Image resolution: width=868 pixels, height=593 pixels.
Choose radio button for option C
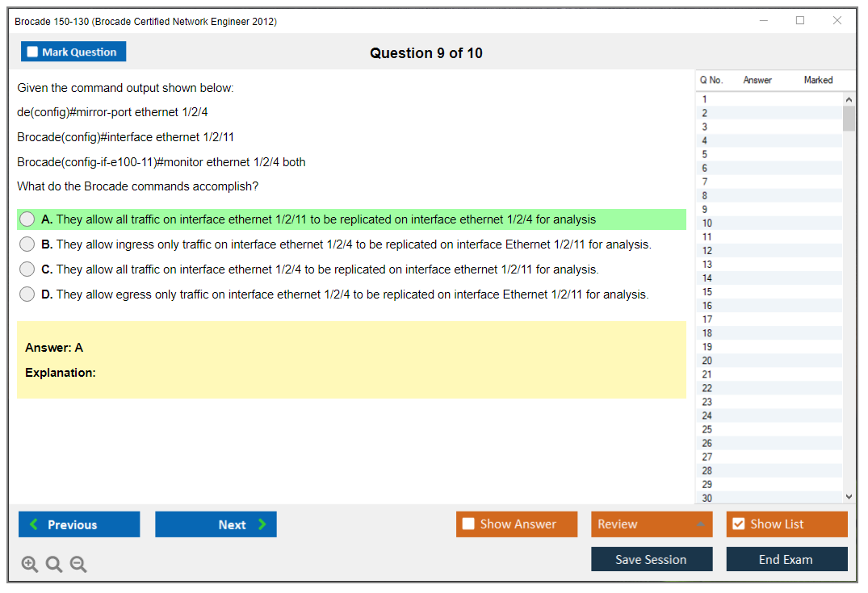coord(27,269)
